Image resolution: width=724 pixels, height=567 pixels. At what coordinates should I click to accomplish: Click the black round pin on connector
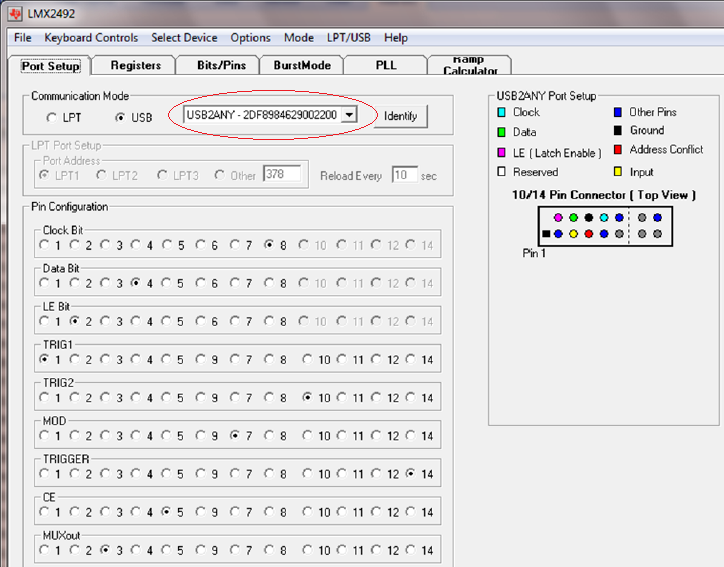point(589,217)
